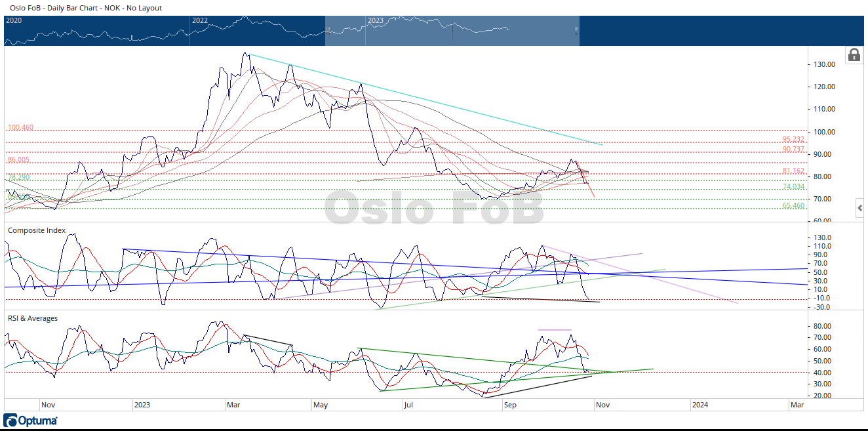Click 110.00 on the price axis
Screen dimensions: 868x431
click(x=824, y=109)
